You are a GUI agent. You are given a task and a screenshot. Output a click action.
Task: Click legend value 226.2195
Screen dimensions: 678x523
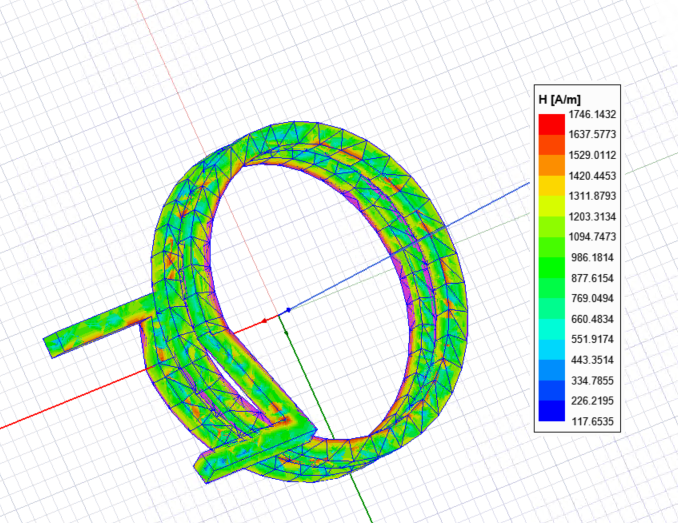click(592, 401)
